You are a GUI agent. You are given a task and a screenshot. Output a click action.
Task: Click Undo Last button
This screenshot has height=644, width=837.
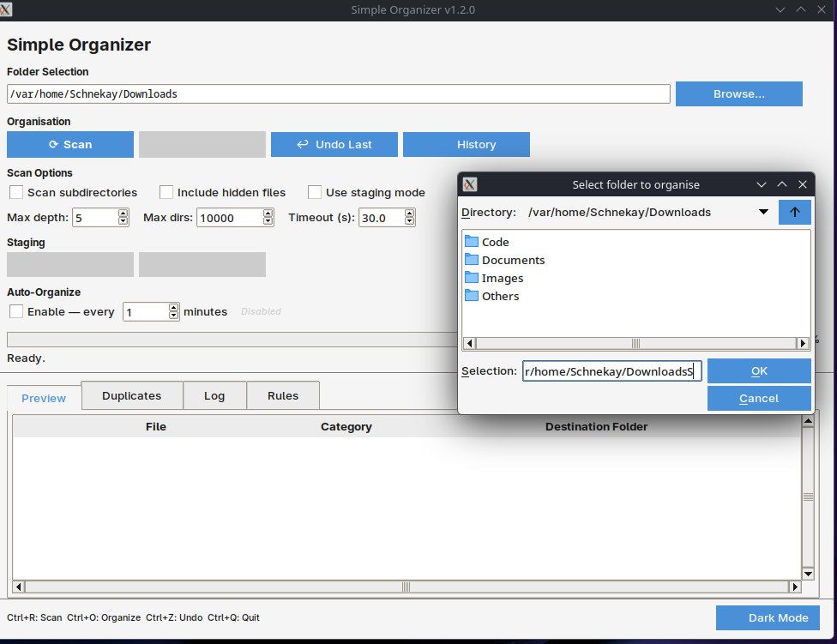pos(334,144)
